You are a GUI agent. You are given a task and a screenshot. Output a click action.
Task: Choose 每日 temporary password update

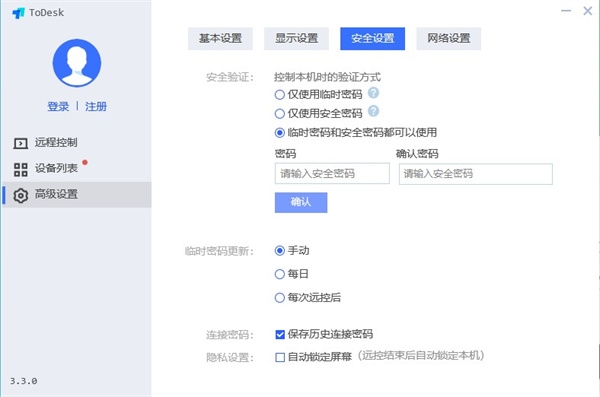tap(280, 274)
